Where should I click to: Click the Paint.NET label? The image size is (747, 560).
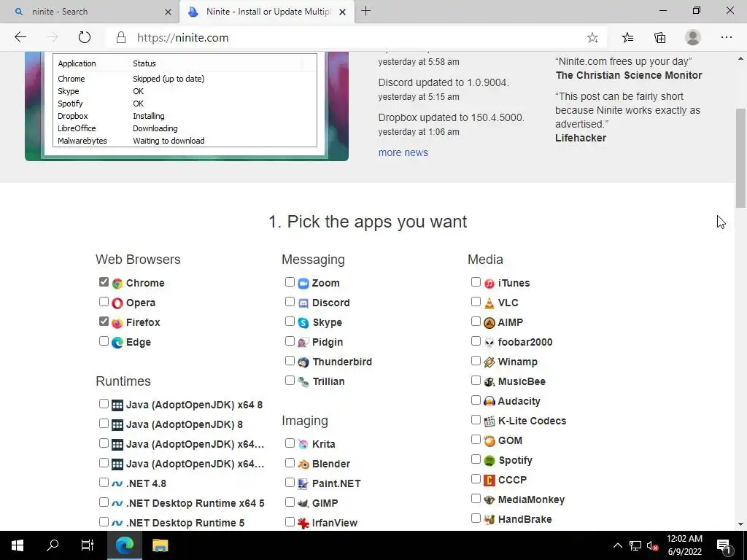click(x=336, y=483)
